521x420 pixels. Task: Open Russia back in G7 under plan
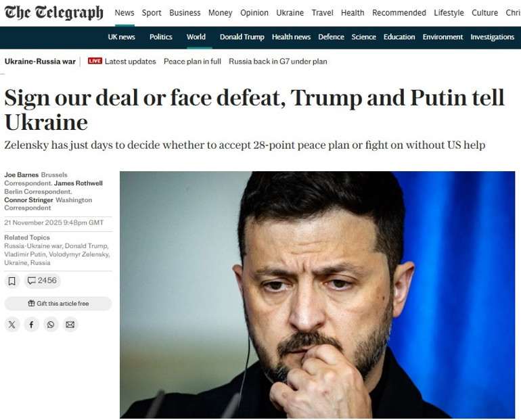[278, 62]
